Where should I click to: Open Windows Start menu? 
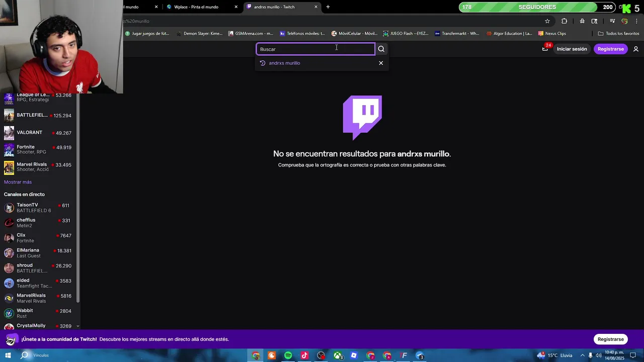[x=8, y=355]
